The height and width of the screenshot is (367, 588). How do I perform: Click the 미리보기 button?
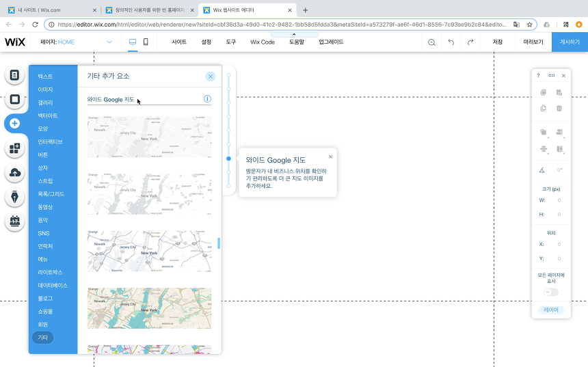tap(533, 42)
